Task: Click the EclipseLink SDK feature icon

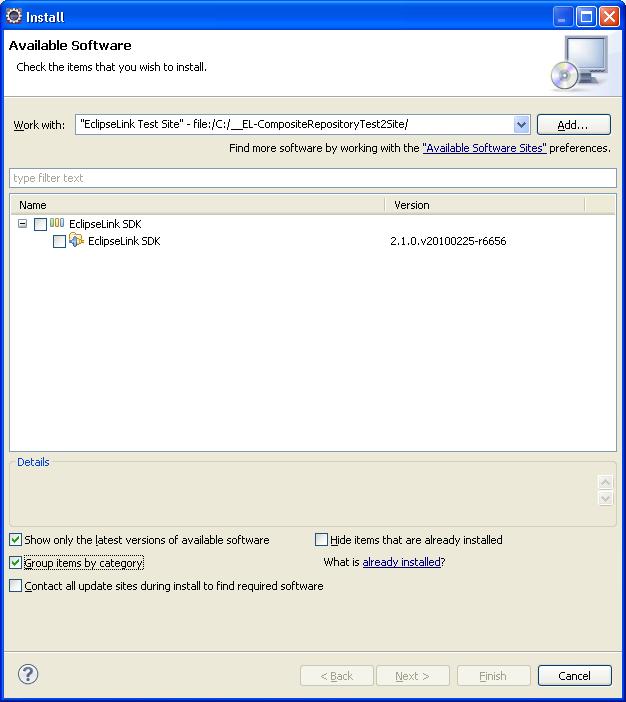Action: 76,240
